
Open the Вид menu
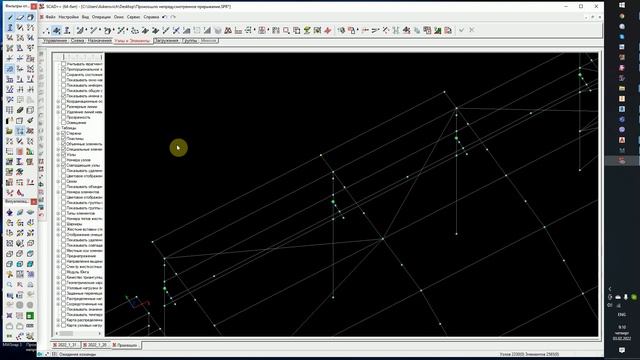pyautogui.click(x=85, y=17)
